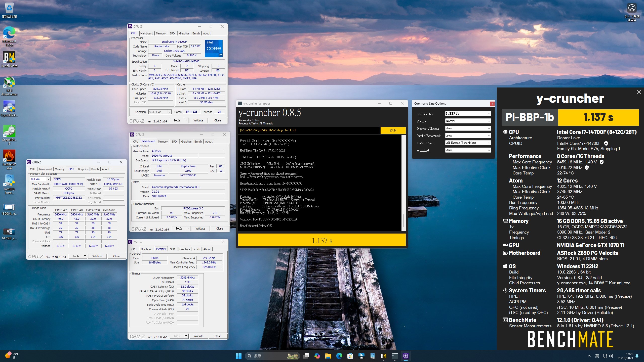Click Close button in CPU-Z SPD window
The image size is (644, 362).
(x=116, y=256)
